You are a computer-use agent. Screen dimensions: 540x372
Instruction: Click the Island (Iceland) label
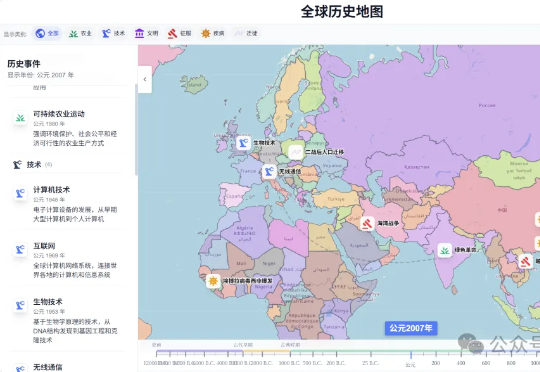coord(194,85)
